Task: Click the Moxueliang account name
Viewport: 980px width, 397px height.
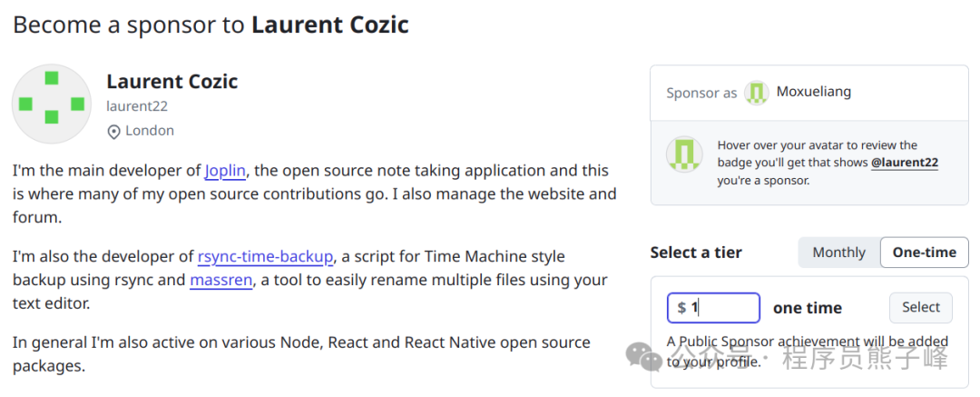Action: (814, 92)
